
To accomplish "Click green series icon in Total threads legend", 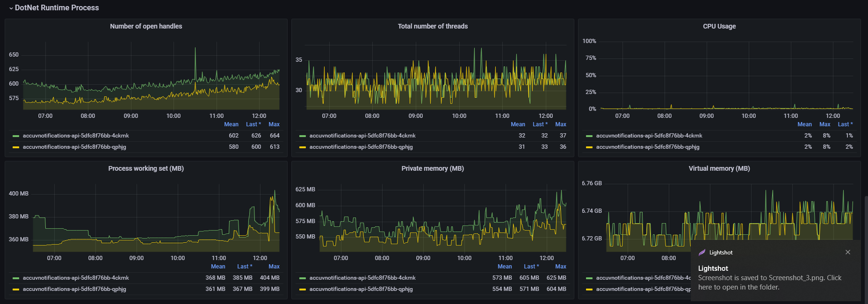I will coord(302,136).
